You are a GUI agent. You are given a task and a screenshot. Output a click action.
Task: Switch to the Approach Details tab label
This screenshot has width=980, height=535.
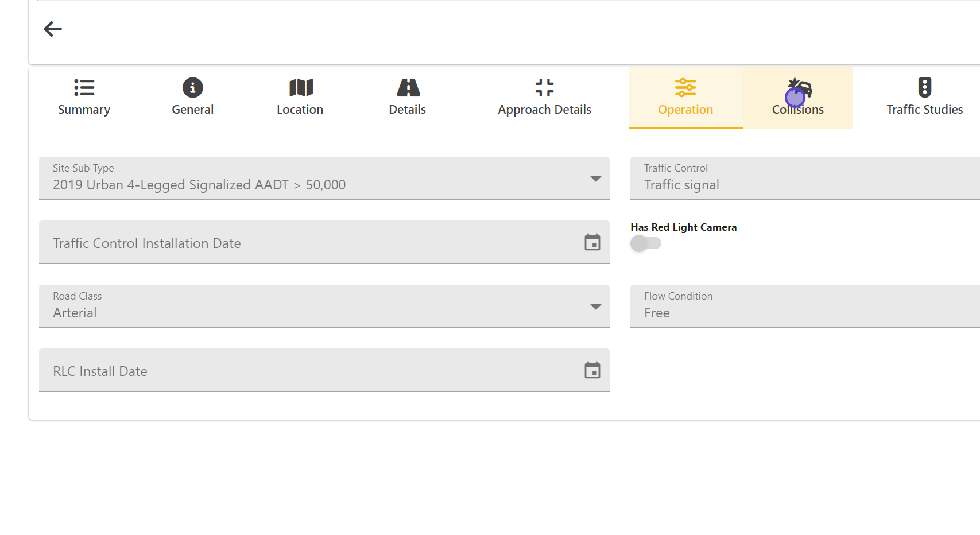pos(544,110)
